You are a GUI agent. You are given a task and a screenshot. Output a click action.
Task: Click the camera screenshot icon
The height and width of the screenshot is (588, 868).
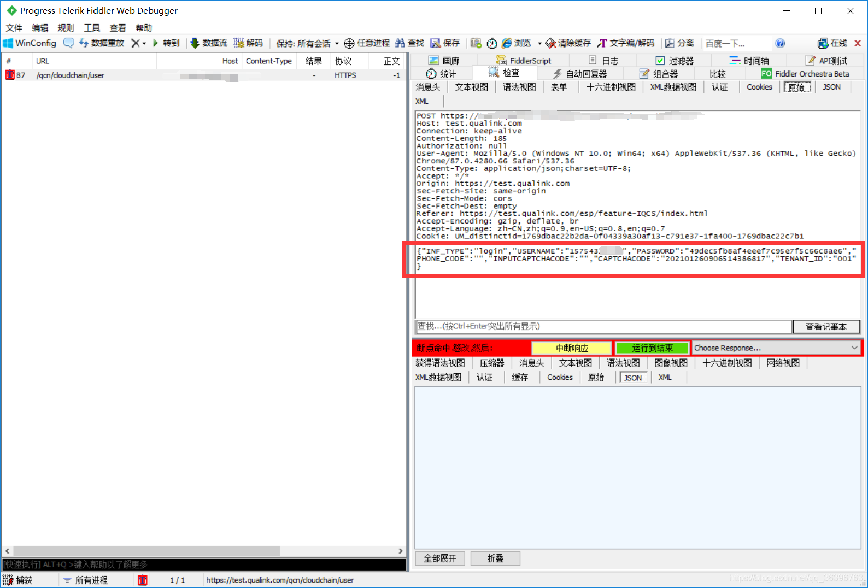click(x=476, y=43)
